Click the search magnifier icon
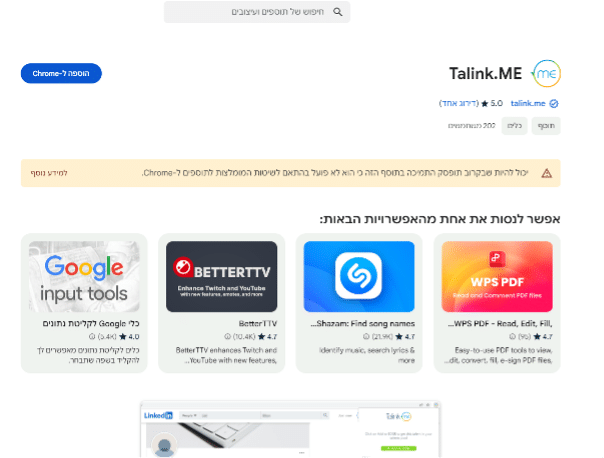This screenshot has height=458, width=604. (338, 12)
